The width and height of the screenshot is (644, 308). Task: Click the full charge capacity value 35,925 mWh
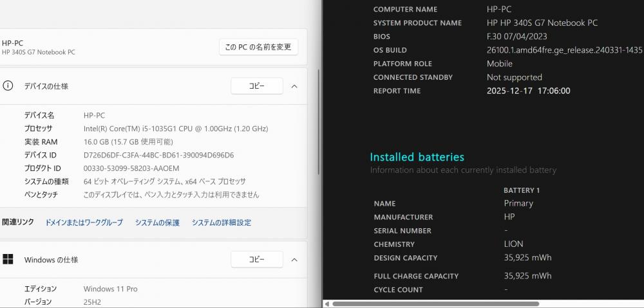(x=527, y=276)
